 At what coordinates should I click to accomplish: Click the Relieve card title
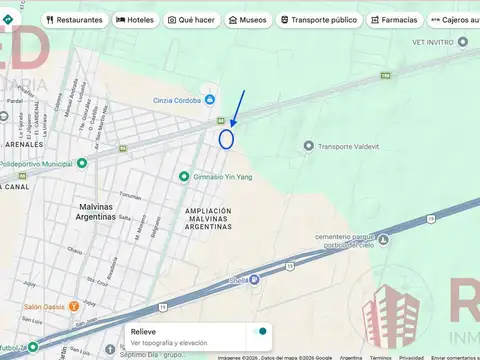click(143, 332)
